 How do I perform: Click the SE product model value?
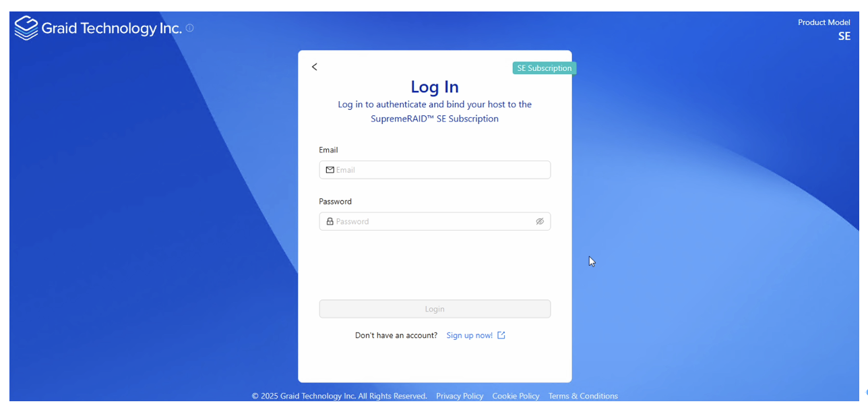pyautogui.click(x=844, y=36)
